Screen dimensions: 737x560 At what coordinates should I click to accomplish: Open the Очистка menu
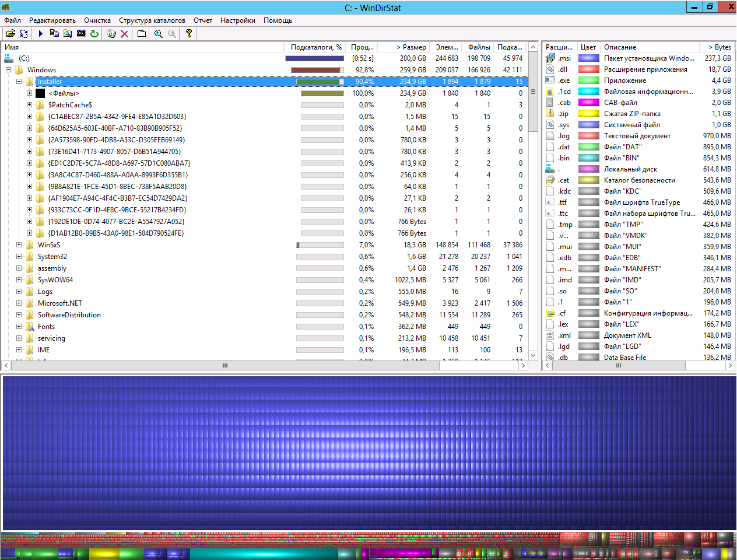[97, 20]
